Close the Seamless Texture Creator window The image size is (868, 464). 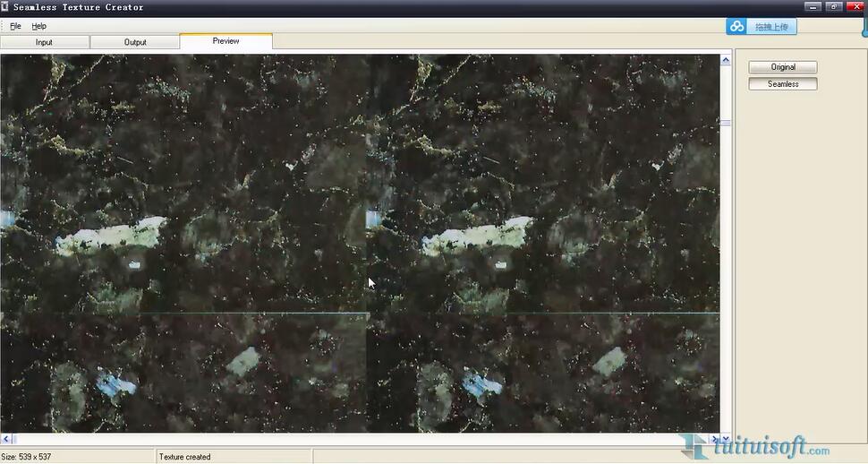tap(855, 6)
